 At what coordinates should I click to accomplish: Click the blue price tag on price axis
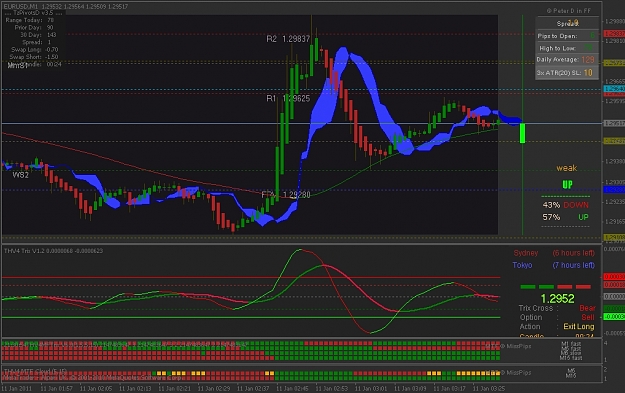click(x=614, y=190)
